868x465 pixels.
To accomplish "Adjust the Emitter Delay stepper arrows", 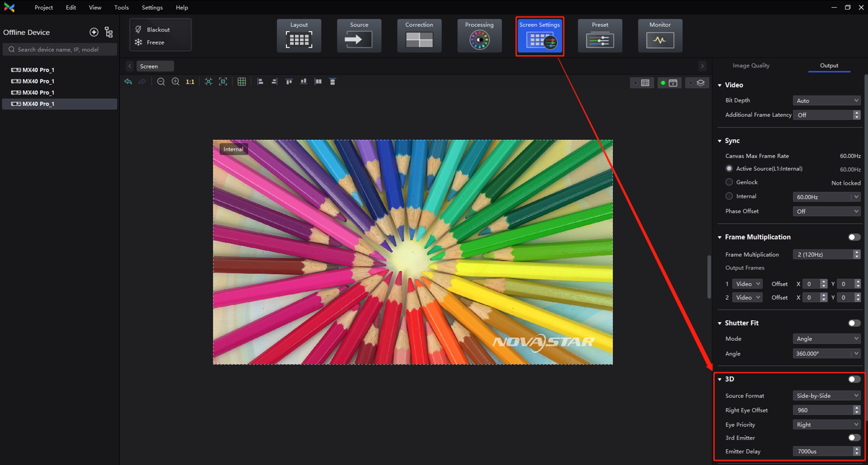I will tap(856, 452).
